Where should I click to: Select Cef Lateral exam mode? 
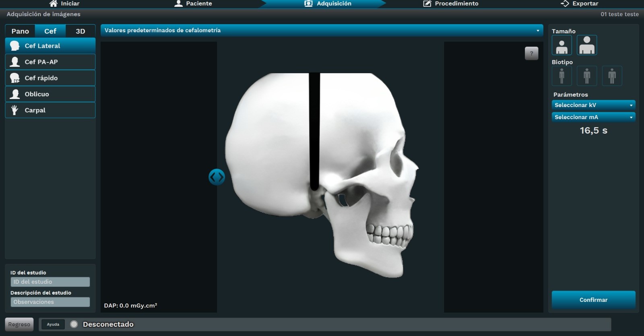pos(50,46)
